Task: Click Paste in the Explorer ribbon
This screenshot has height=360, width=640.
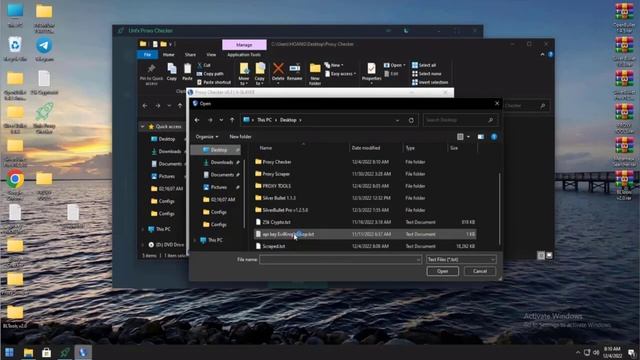Action: click(187, 72)
